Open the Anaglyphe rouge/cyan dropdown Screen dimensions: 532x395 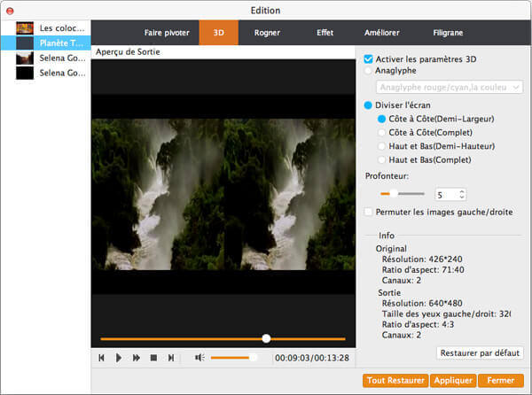point(449,87)
